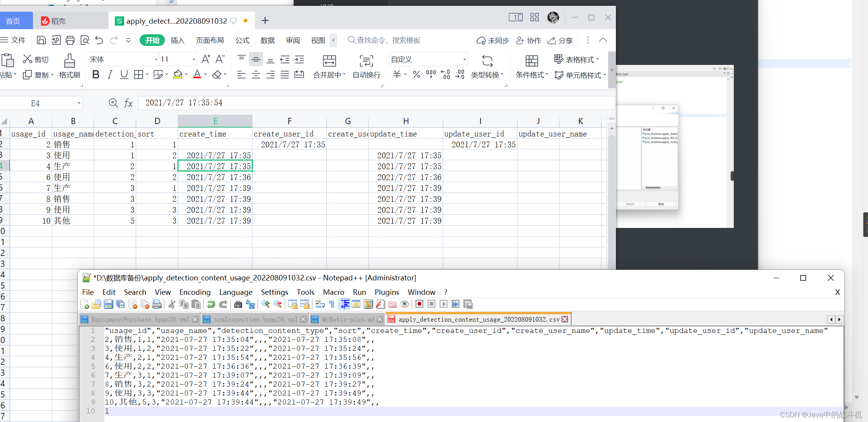Toggle Show All Characters pilcrow icon
The image size is (868, 422).
pyautogui.click(x=331, y=304)
